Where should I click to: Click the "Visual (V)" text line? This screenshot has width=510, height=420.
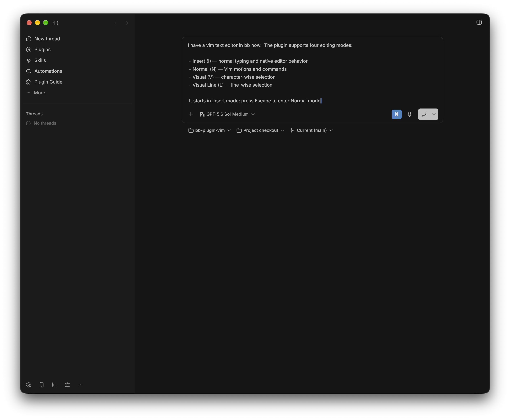point(232,77)
